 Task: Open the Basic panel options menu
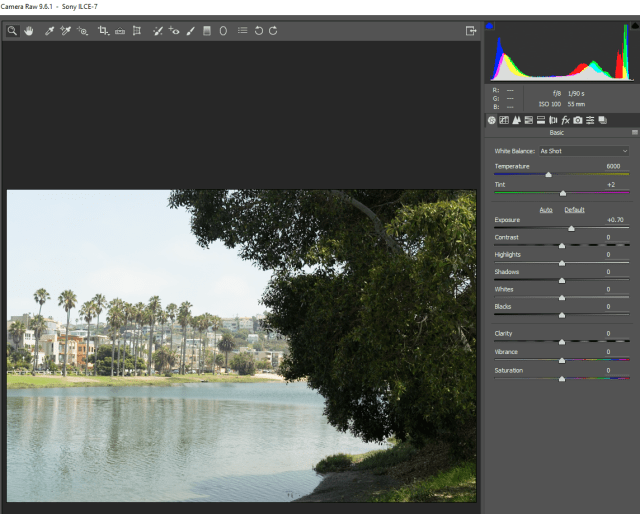tap(634, 132)
